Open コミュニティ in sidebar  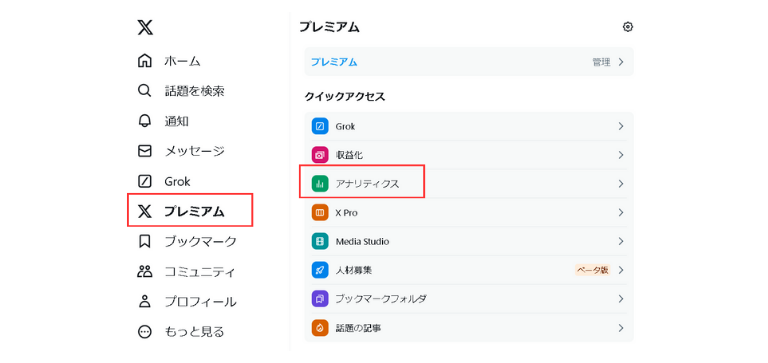click(200, 272)
